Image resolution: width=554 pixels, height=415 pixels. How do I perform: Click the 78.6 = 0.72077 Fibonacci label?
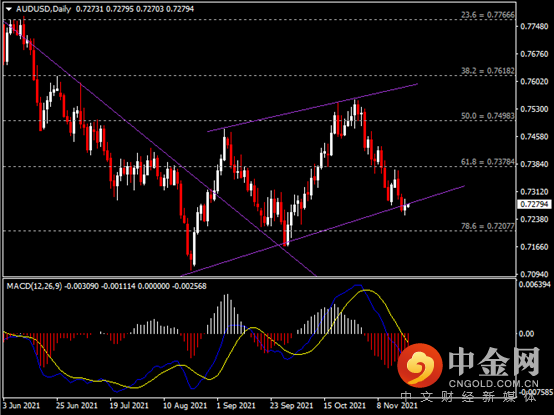pyautogui.click(x=488, y=226)
